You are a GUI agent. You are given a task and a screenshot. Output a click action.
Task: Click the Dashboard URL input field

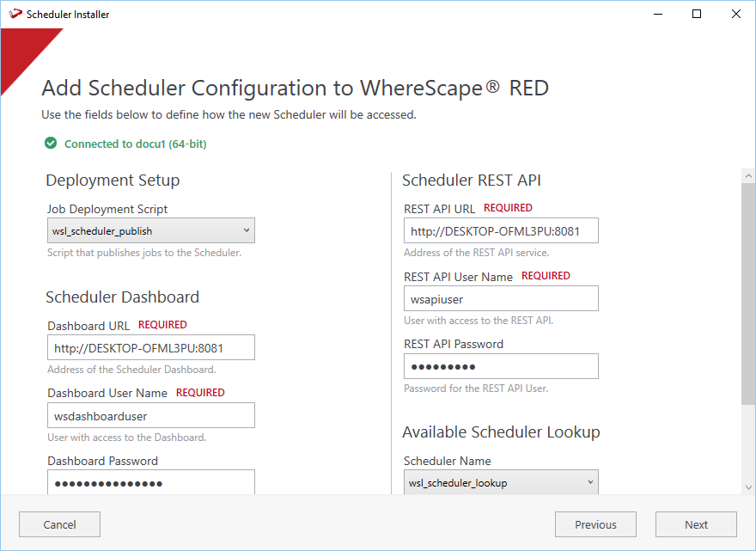click(x=151, y=348)
